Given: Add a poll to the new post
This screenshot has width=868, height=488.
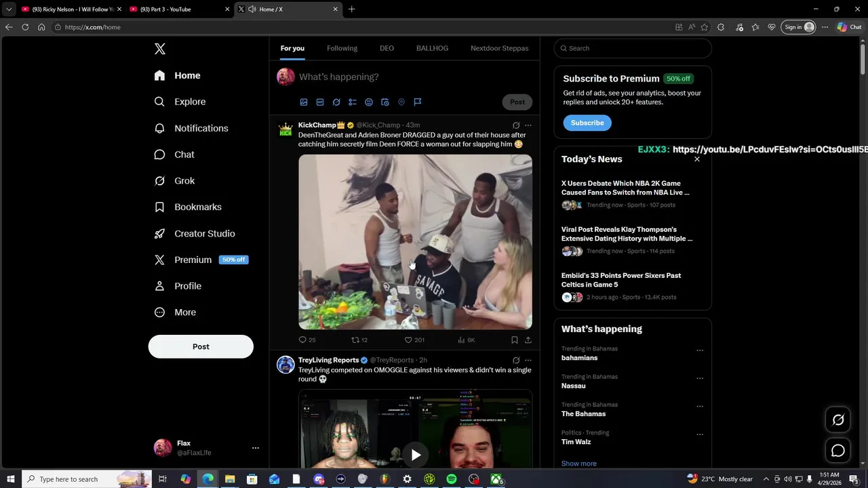Looking at the screenshot, I should 353,102.
